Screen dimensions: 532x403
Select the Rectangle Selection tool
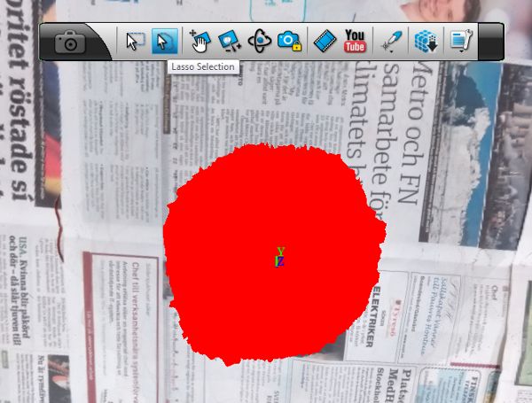click(135, 42)
